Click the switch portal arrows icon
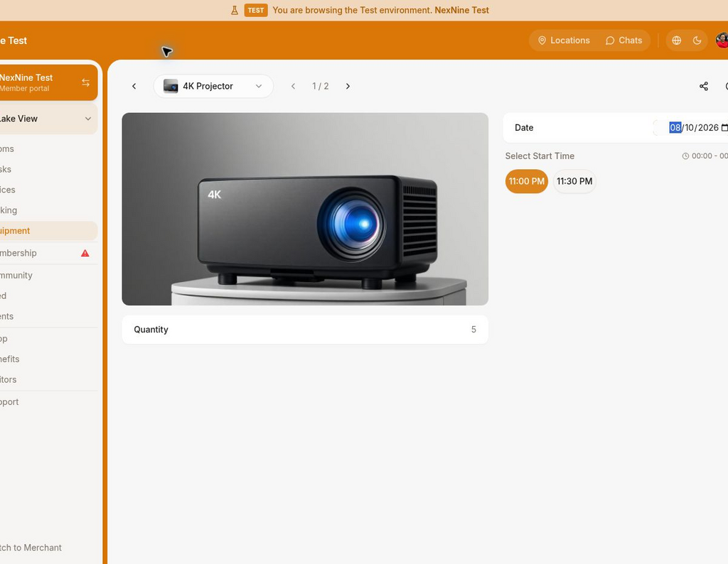 coord(85,82)
